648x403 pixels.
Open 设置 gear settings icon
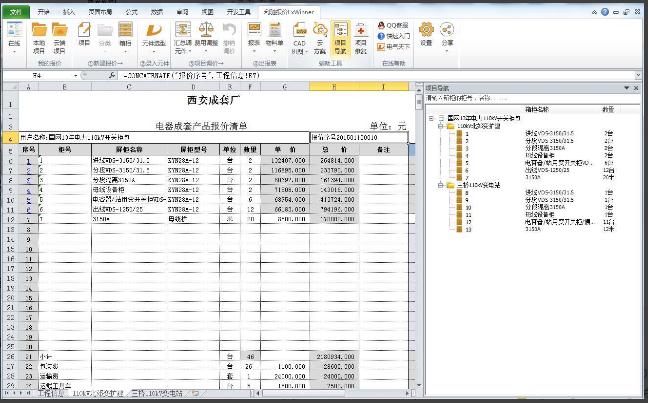click(x=426, y=30)
